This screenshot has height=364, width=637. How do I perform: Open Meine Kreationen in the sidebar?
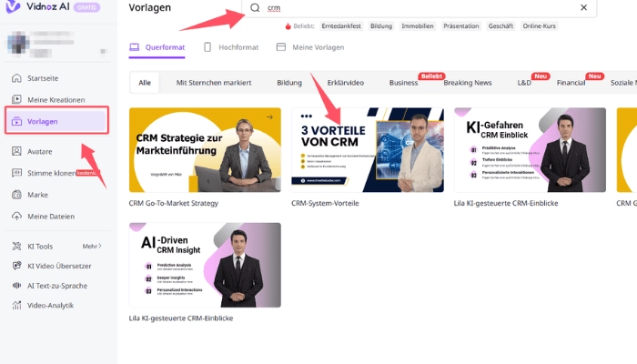coord(56,99)
